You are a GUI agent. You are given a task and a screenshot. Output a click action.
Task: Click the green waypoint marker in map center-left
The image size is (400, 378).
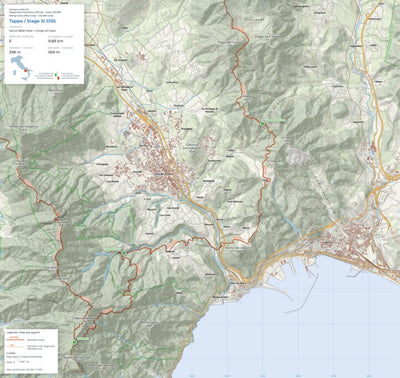(124, 253)
